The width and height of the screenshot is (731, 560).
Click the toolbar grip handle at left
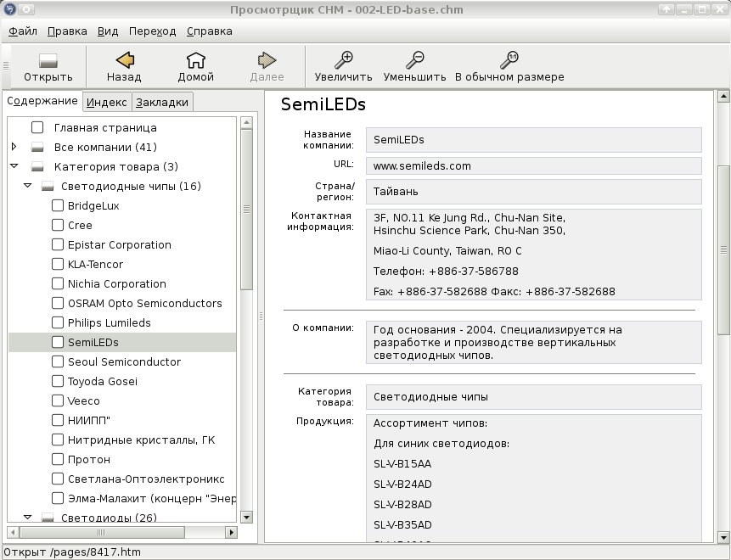(x=6, y=65)
